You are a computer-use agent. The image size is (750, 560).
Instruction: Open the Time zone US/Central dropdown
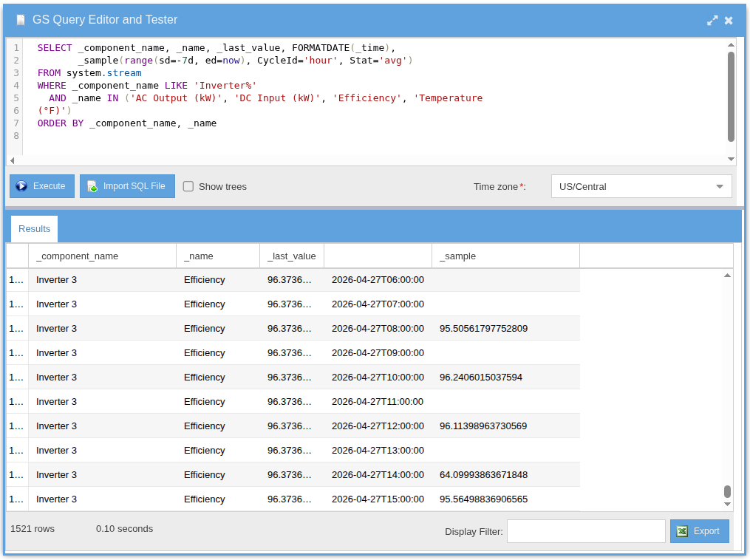[641, 186]
